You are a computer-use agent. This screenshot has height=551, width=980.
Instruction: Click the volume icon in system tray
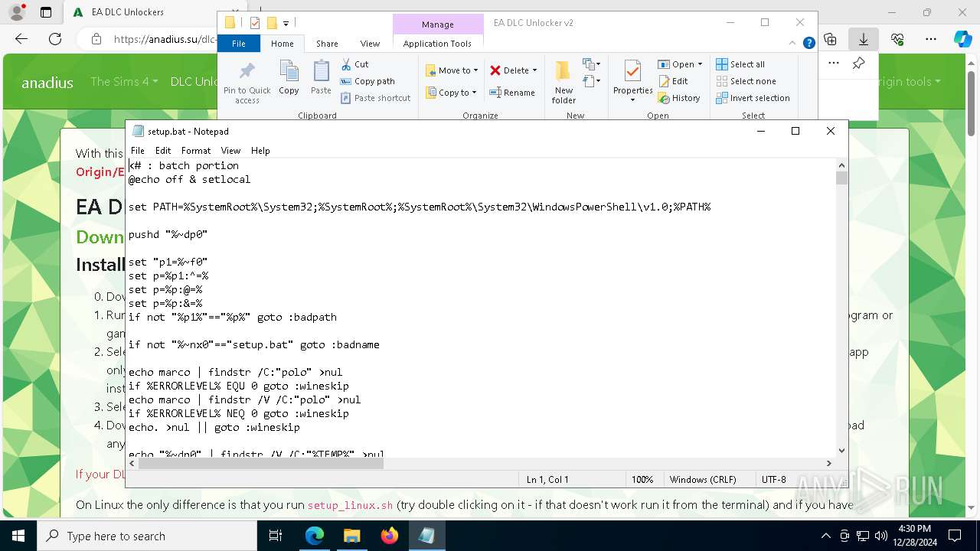tap(880, 536)
